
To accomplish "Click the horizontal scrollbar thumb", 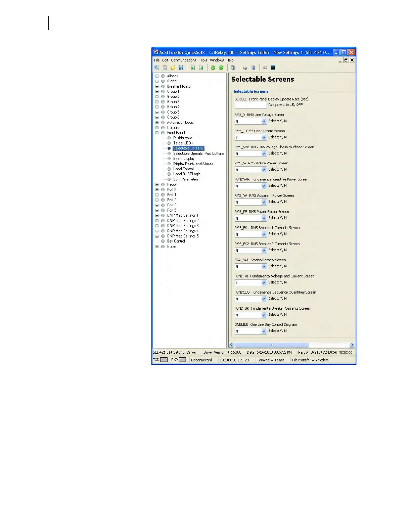I will [272, 345].
